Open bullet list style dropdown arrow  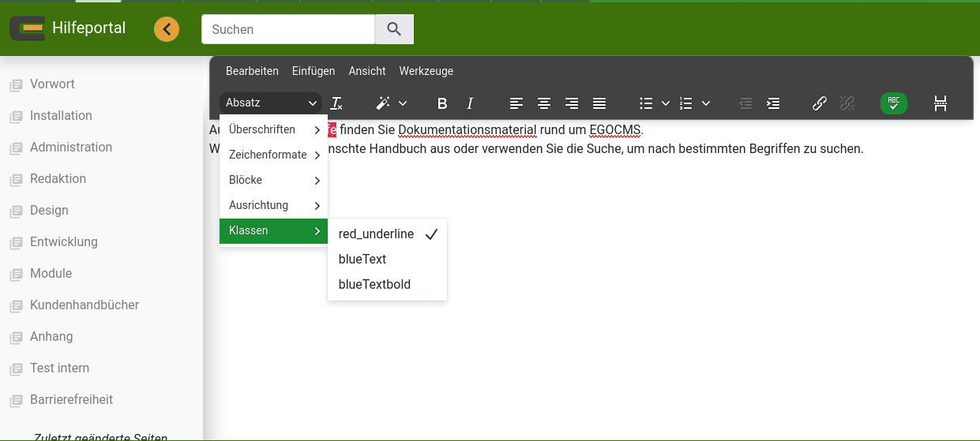pyautogui.click(x=666, y=103)
